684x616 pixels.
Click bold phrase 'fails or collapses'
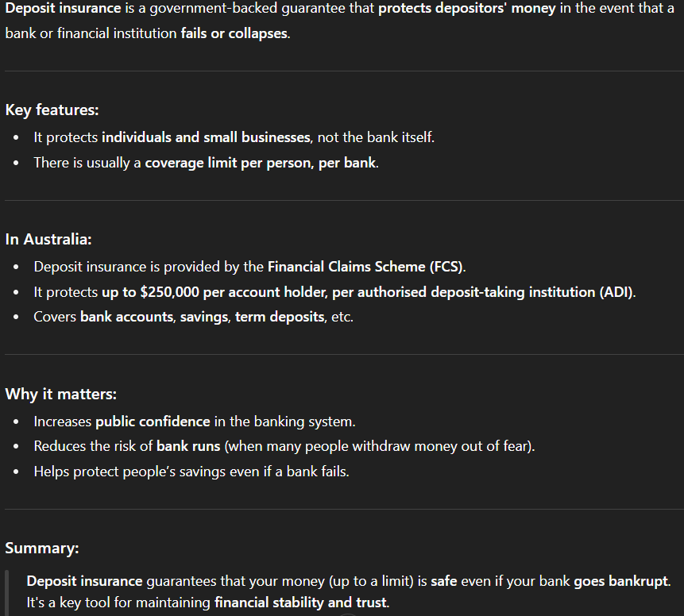point(234,33)
